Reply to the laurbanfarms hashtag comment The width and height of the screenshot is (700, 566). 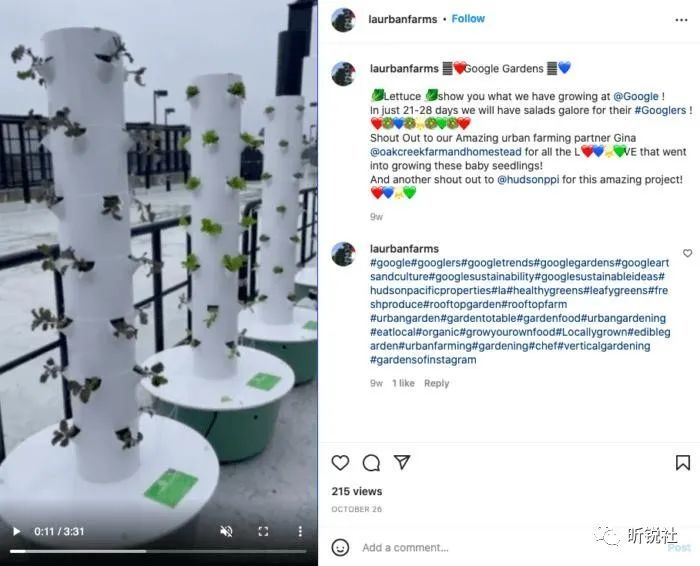(436, 383)
